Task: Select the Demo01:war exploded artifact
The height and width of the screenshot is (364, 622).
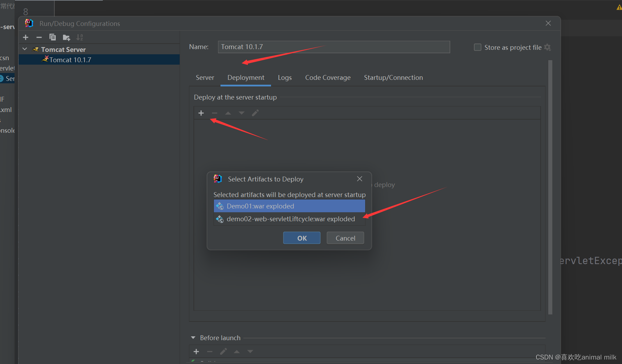Action: click(x=289, y=206)
